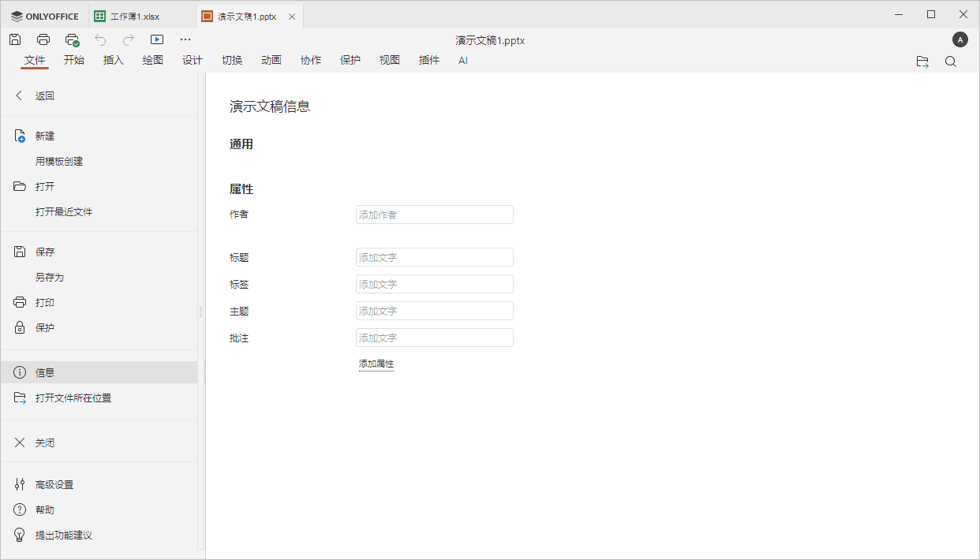Select 新建 to create a new file
The height and width of the screenshot is (560, 980).
[44, 135]
